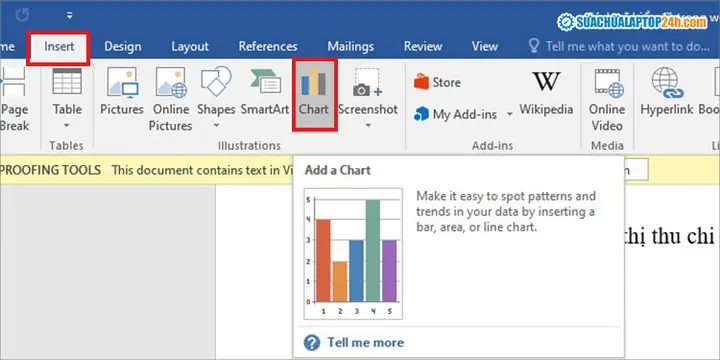Insert a Page Break
This screenshot has height=360, width=720.
(14, 100)
